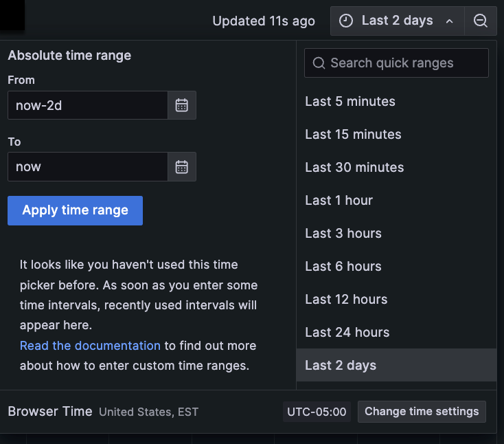Click the search magnifier icon in quick ranges
The width and height of the screenshot is (504, 444).
click(x=319, y=63)
